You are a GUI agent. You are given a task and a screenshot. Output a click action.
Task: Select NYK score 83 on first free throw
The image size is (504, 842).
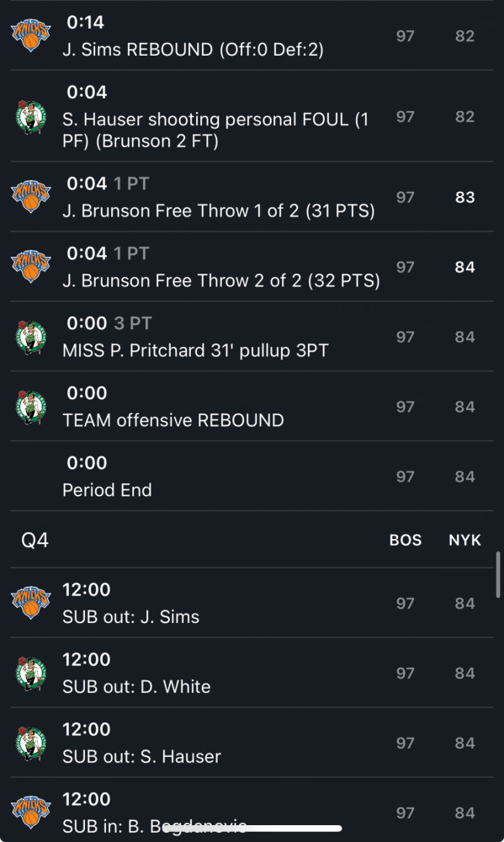pyautogui.click(x=464, y=197)
